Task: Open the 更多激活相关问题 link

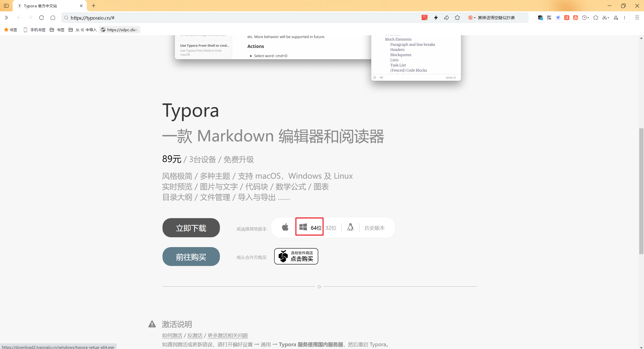Action: coord(228,335)
